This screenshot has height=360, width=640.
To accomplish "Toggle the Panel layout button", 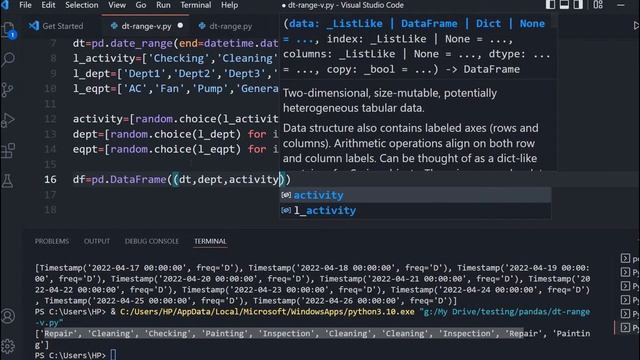I will tap(564, 5).
